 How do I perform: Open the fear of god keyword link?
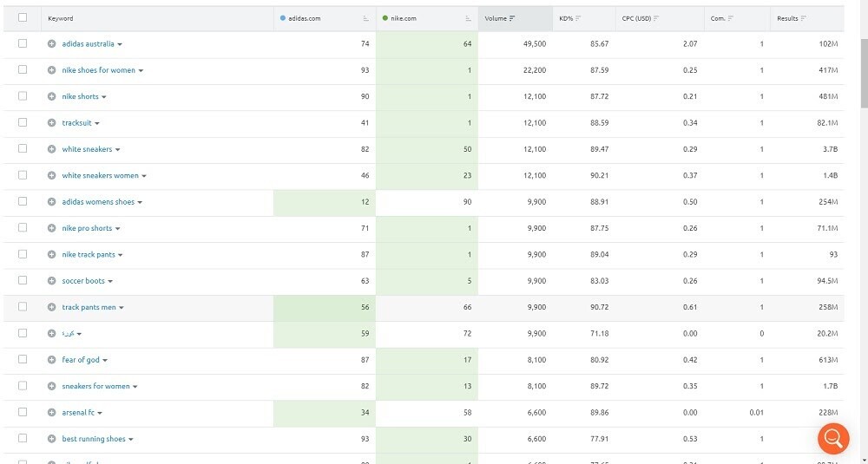click(x=81, y=359)
